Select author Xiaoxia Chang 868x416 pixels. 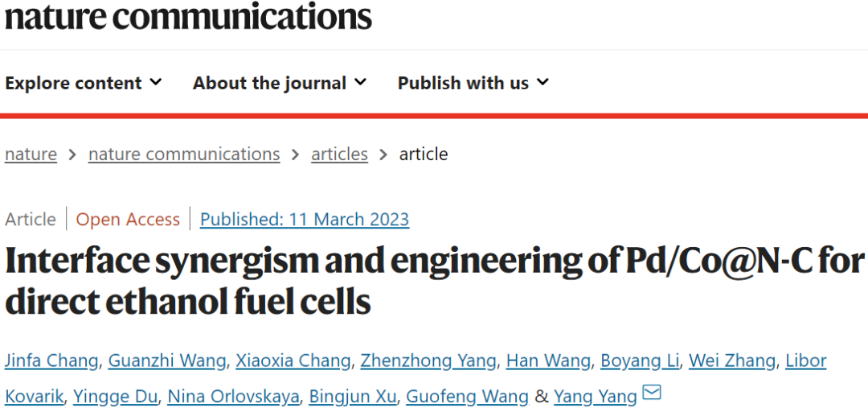pos(293,361)
